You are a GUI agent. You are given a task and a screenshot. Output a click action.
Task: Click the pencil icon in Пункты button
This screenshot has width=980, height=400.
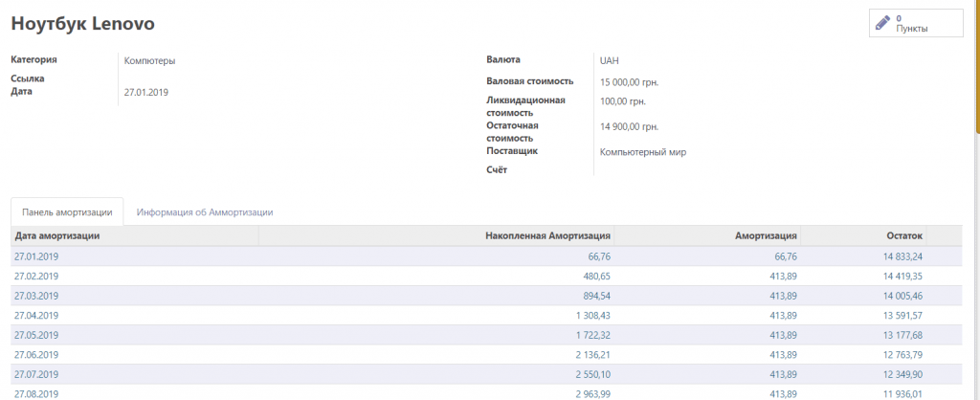(882, 24)
